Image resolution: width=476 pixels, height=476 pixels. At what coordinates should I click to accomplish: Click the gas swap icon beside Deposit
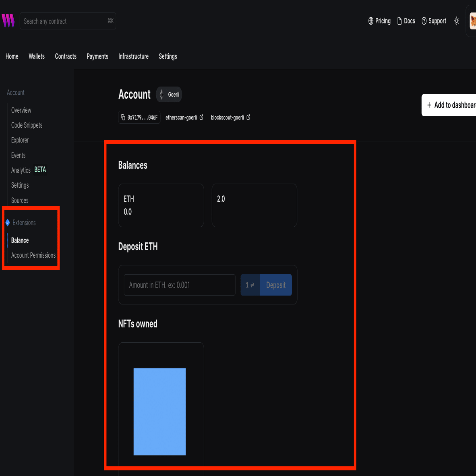[250, 285]
